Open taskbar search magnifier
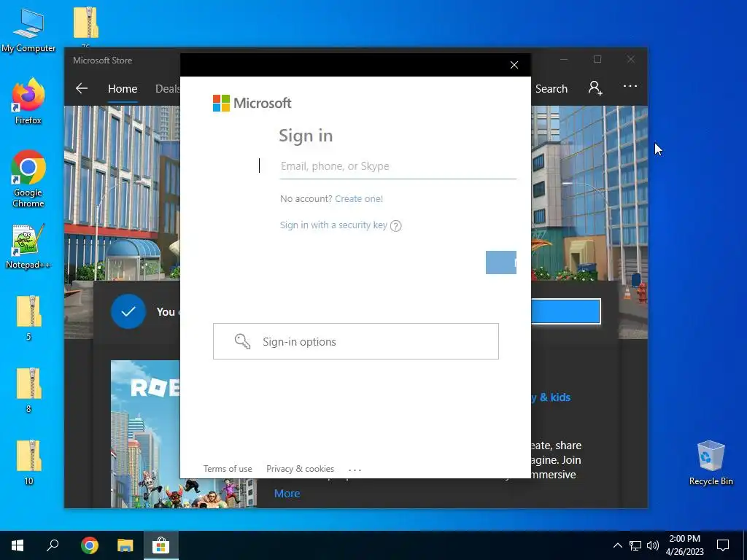Viewport: 747px width, 560px height. (53, 545)
